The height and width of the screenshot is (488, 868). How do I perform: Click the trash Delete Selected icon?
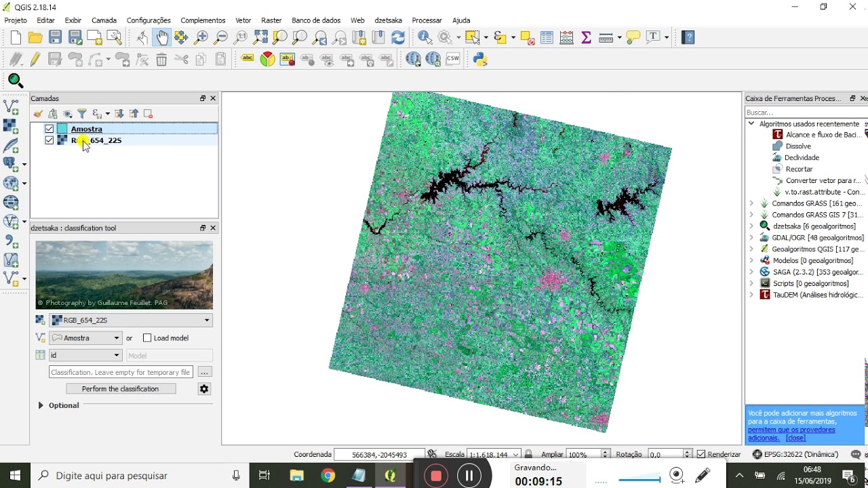pos(161,60)
